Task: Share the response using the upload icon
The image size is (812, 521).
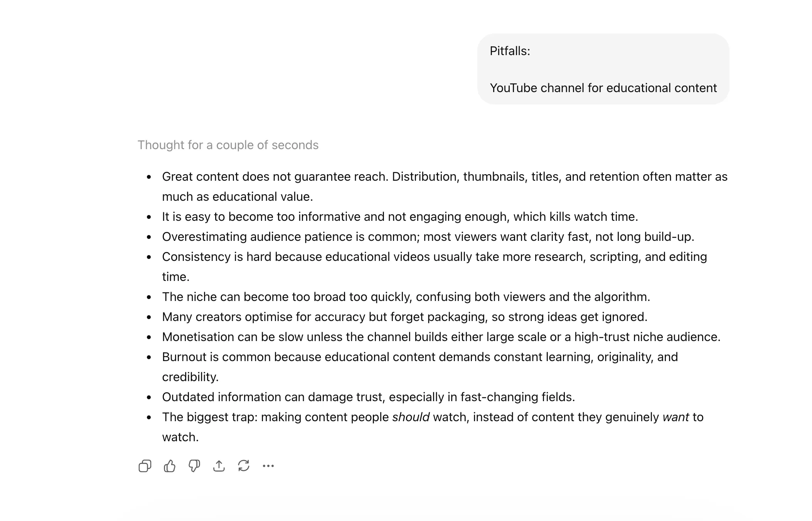Action: (x=219, y=466)
